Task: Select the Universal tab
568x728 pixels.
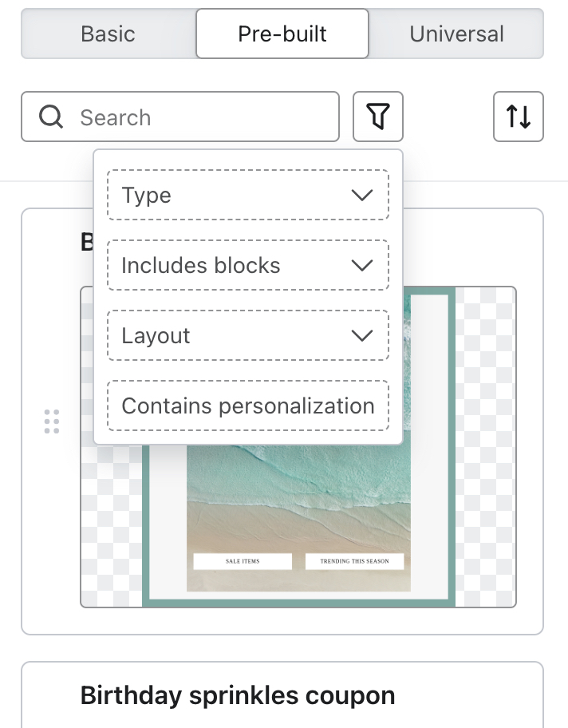Action: click(x=456, y=34)
